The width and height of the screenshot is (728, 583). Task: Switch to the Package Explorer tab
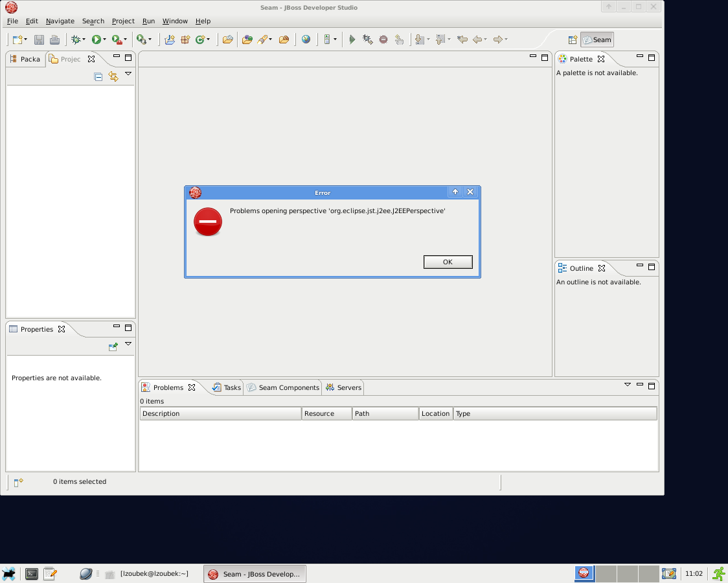click(25, 59)
